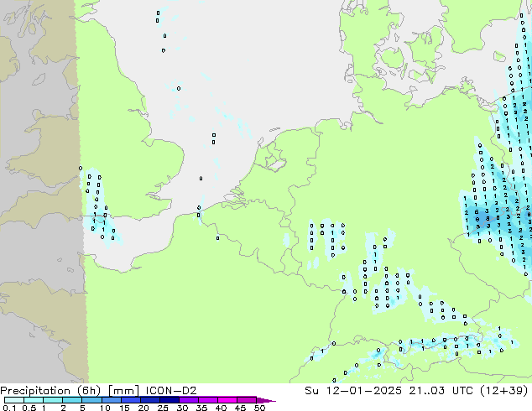This screenshot has height=411, width=532.
Task: Click legend label '45'
Action: pyautogui.click(x=240, y=408)
